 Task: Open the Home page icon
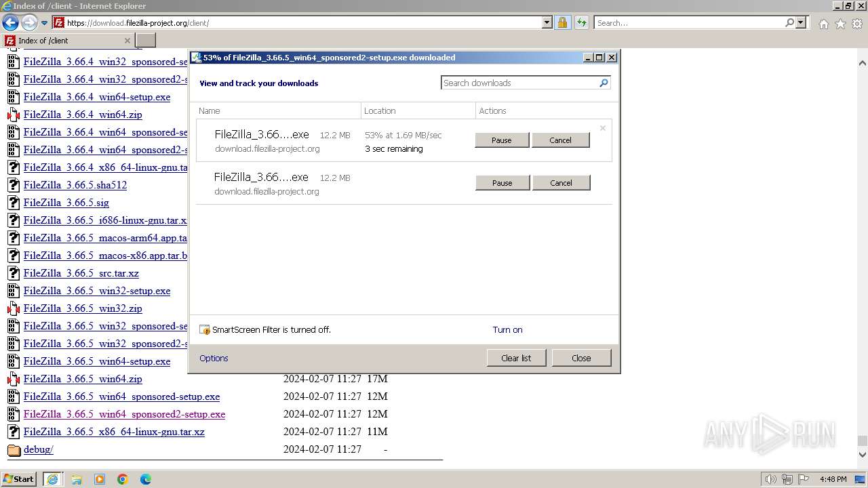click(823, 24)
